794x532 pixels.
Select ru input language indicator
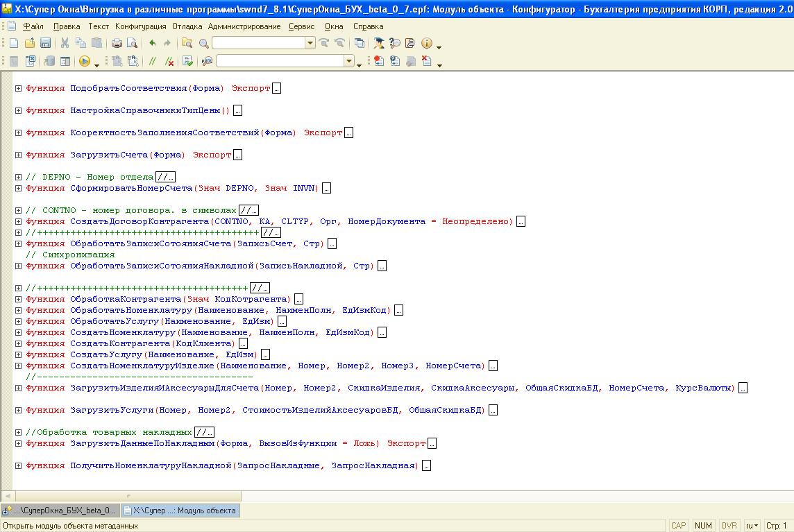[x=752, y=526]
